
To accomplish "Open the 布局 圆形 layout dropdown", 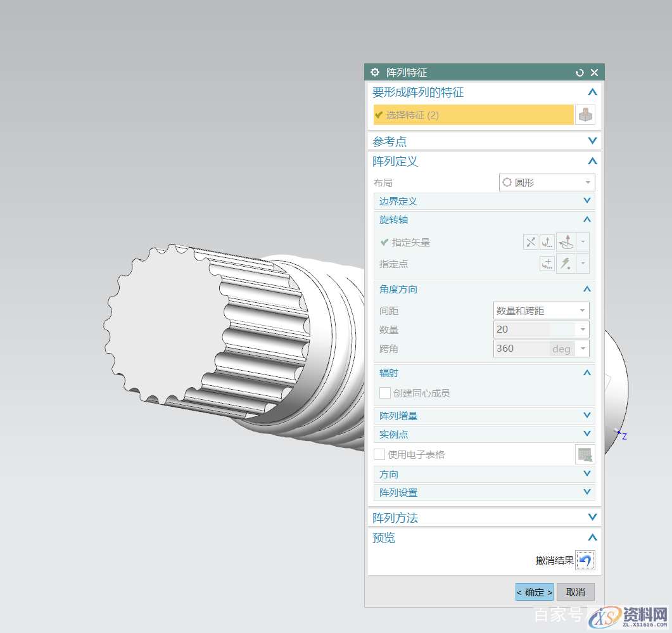I will click(x=547, y=182).
